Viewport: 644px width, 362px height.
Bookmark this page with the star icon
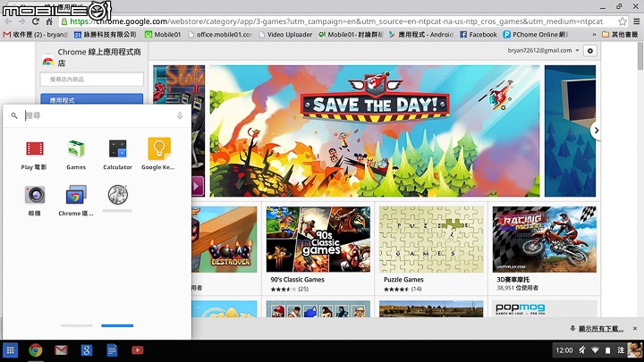tap(623, 21)
